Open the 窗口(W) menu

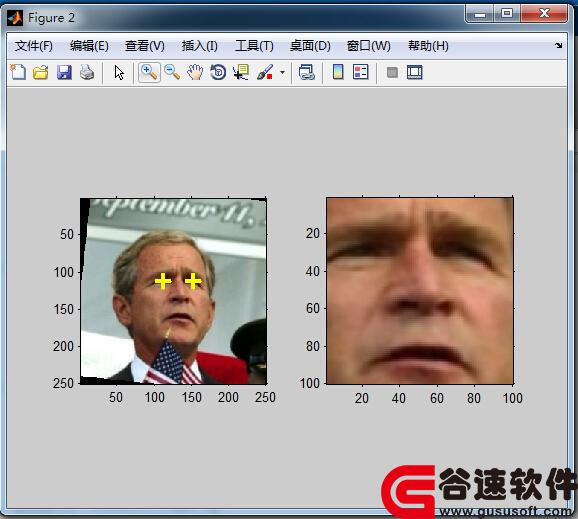tap(369, 46)
